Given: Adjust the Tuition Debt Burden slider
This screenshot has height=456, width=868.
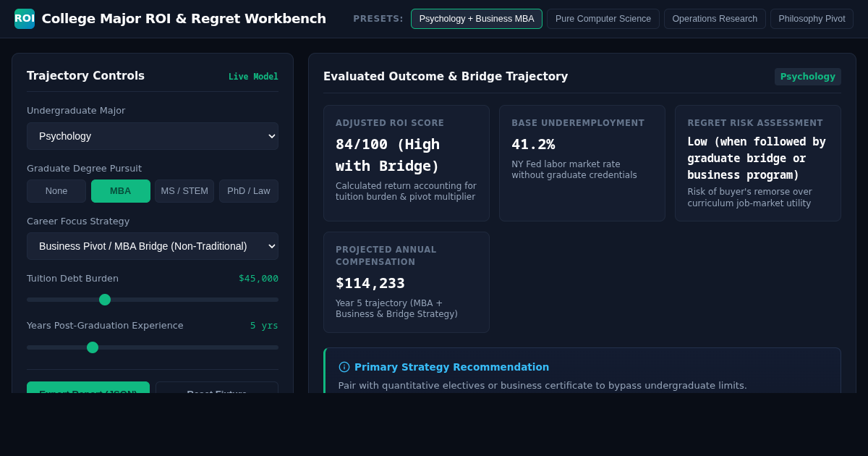Looking at the screenshot, I should pos(153,300).
